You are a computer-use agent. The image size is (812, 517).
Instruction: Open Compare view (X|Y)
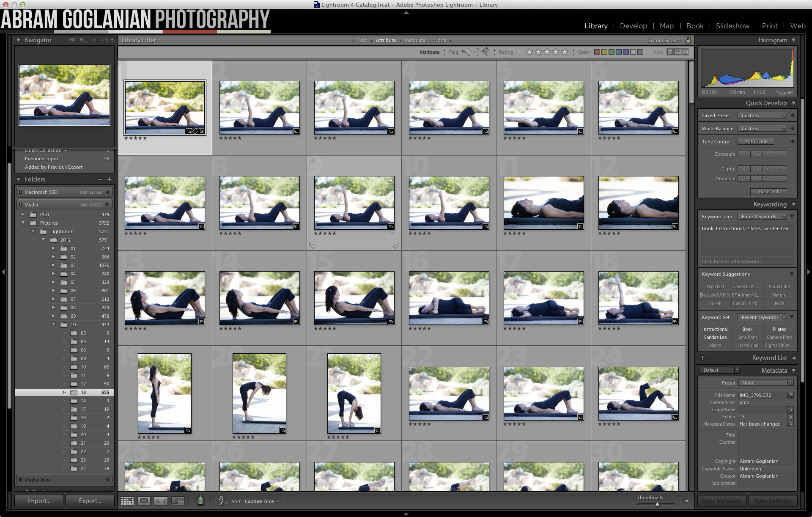pos(161,501)
